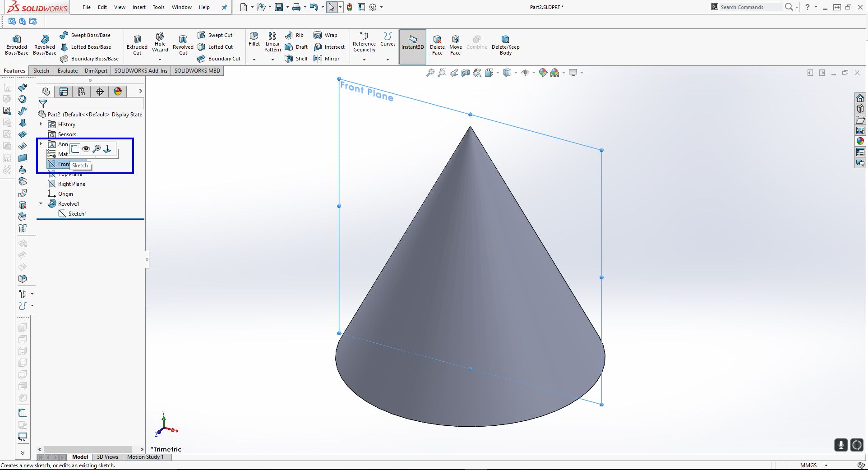Open Curves tool
This screenshot has height=470, width=868.
pyautogui.click(x=388, y=39)
